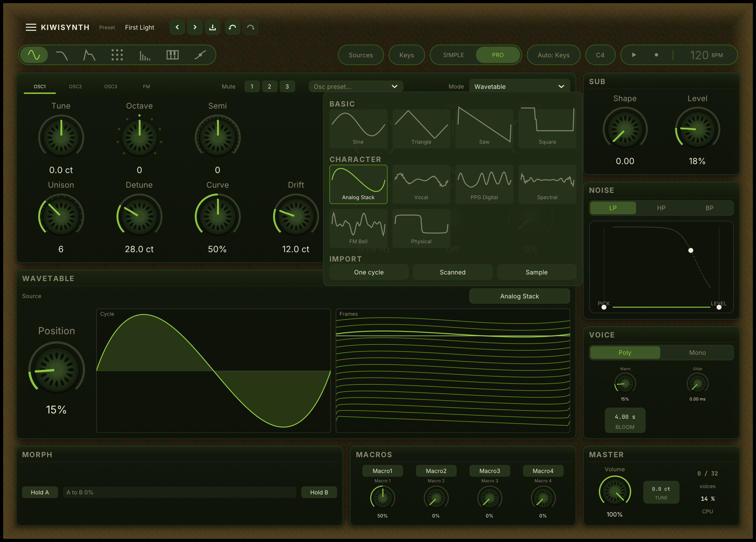Open the piano keys page icon
Image resolution: width=756 pixels, height=542 pixels.
coord(172,55)
